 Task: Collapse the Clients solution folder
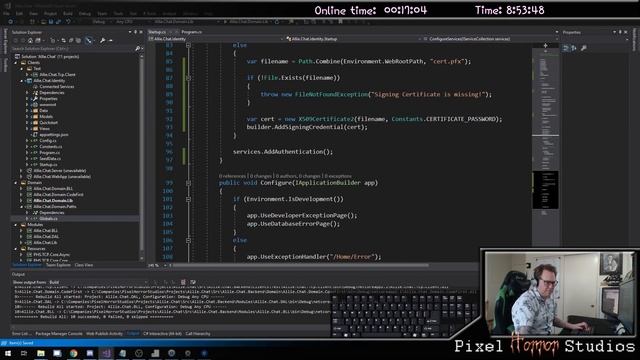(16, 63)
